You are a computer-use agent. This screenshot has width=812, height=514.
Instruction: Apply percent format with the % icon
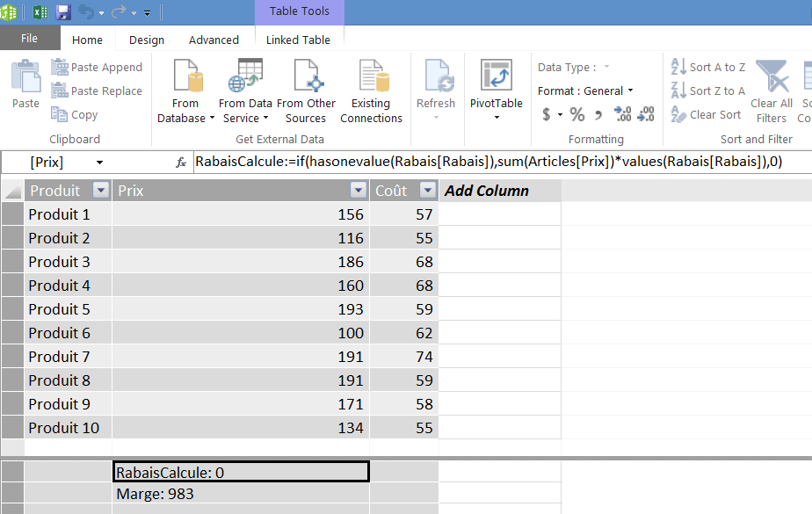pyautogui.click(x=577, y=114)
